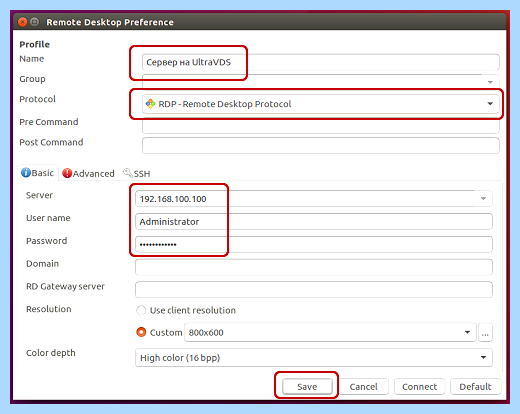Click the Post Command input field
The image size is (520, 414).
[321, 146]
